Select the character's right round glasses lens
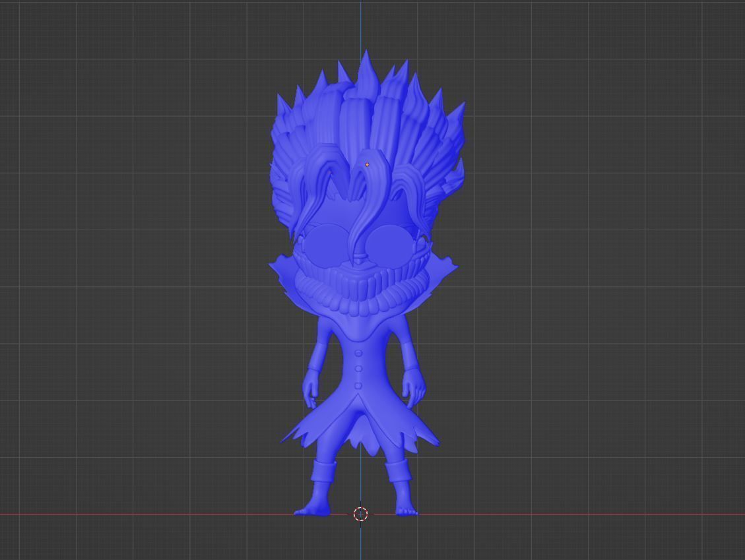 click(x=328, y=247)
